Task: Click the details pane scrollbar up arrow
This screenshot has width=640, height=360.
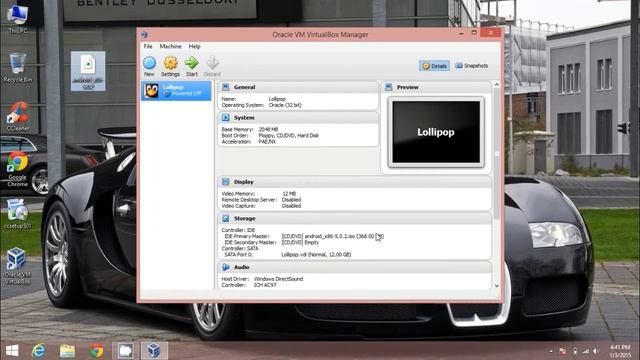Action: (497, 85)
